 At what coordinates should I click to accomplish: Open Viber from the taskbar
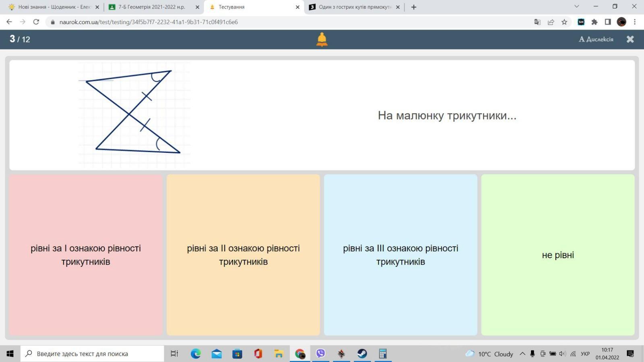pos(320,354)
